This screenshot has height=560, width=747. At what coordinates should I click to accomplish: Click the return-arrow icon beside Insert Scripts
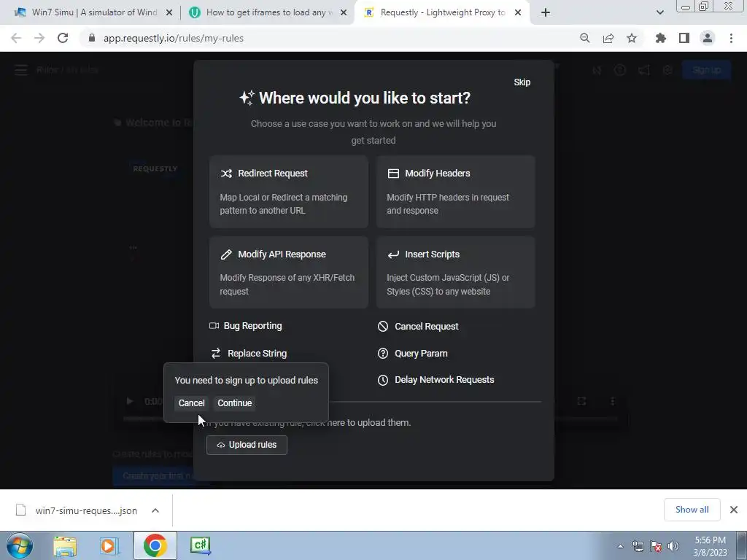(393, 254)
